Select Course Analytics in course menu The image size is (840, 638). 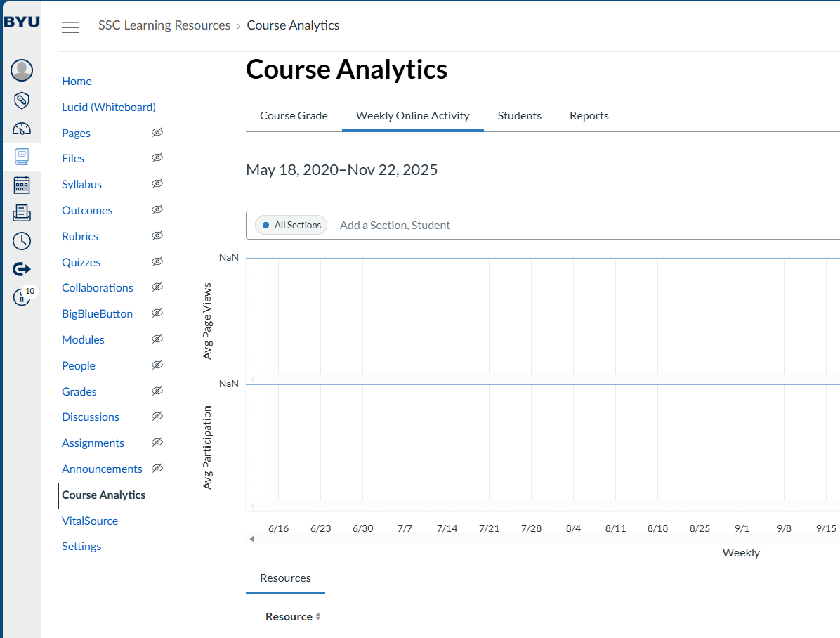(x=103, y=495)
